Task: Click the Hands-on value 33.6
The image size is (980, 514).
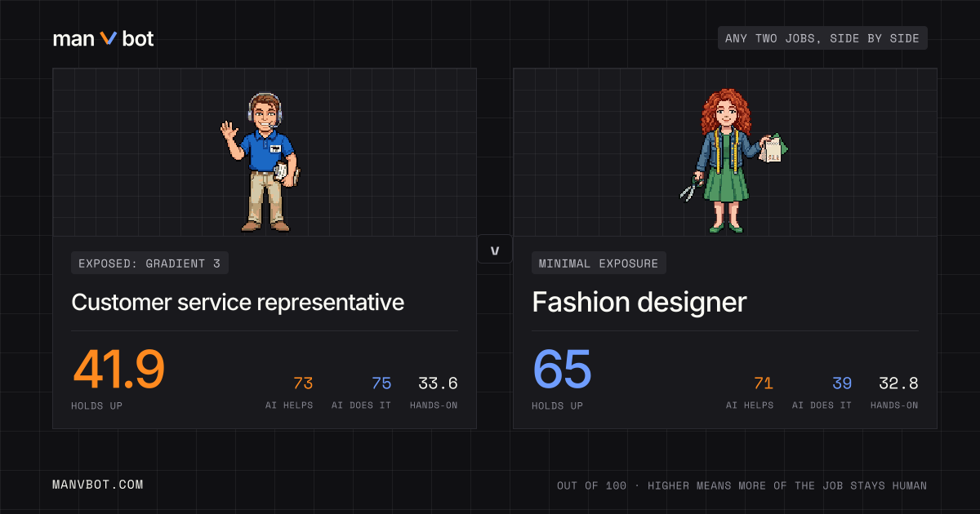Action: tap(438, 383)
